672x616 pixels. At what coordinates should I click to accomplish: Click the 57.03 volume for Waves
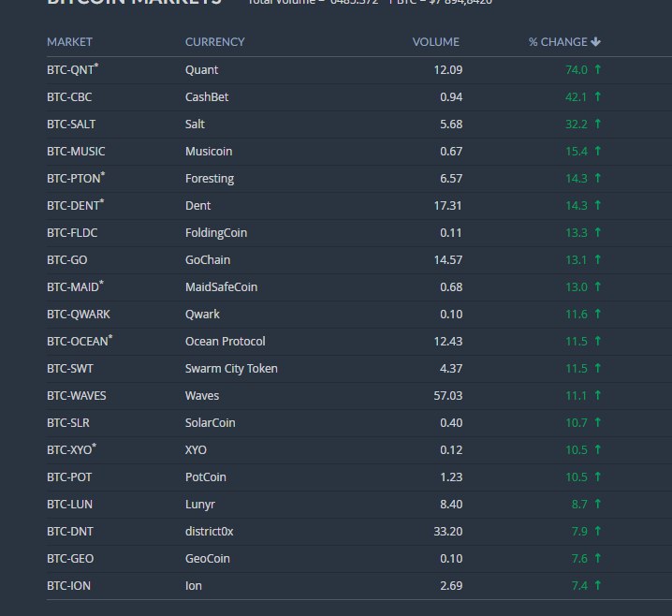[448, 396]
